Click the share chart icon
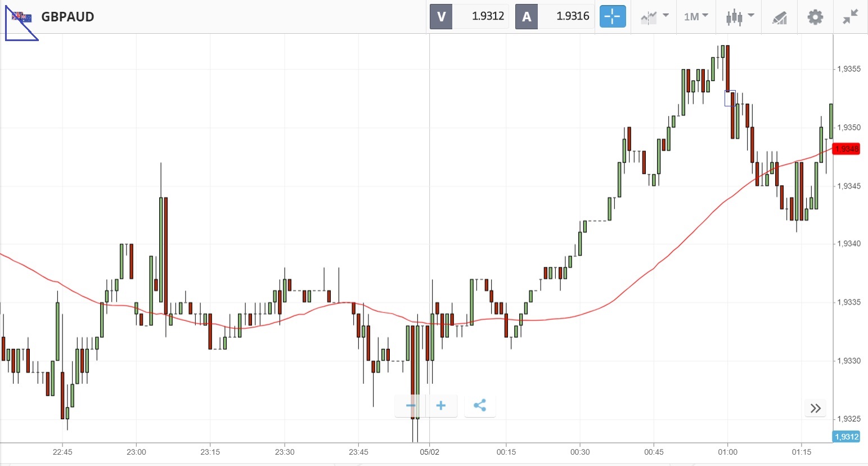The width and height of the screenshot is (868, 466). (480, 406)
